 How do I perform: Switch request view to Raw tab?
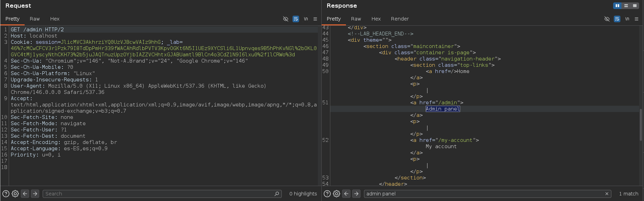point(35,19)
